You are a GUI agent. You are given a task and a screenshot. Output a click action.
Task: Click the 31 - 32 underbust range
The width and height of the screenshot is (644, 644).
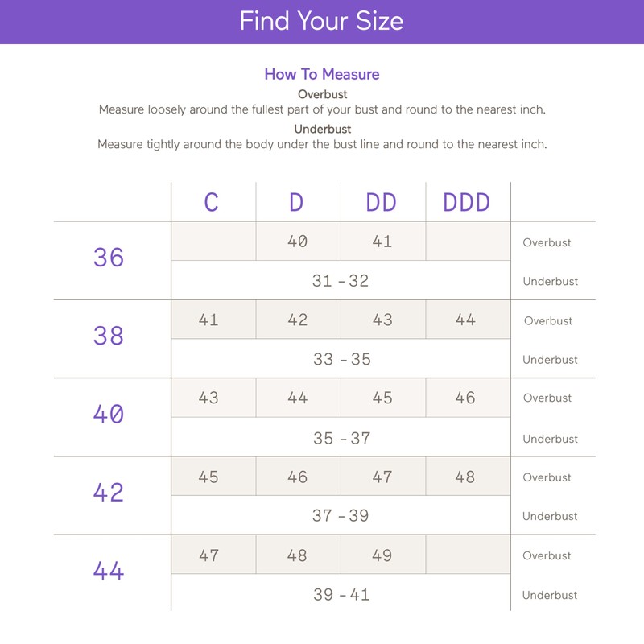[x=341, y=281]
